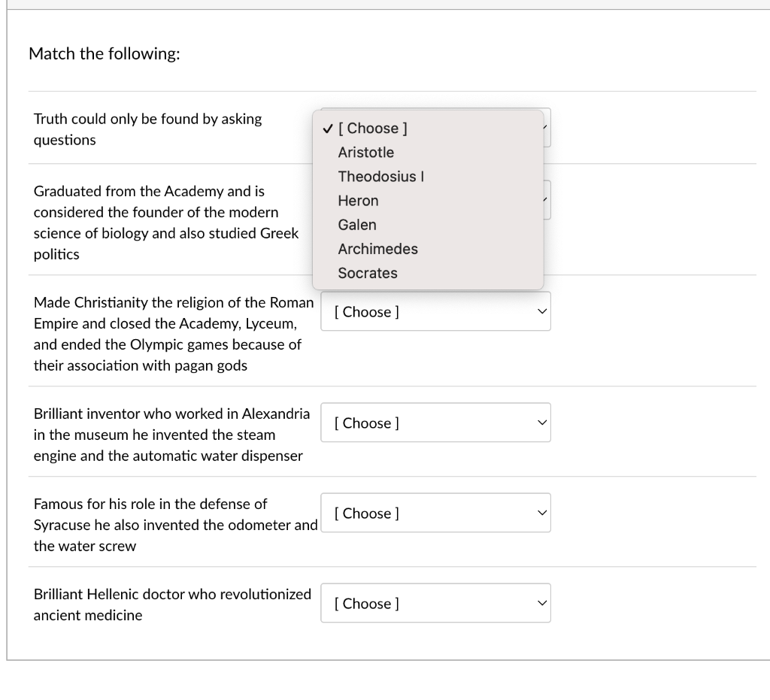Expand dropdown for the Alexandria inventor question
The width and height of the screenshot is (770, 700).
pos(435,423)
